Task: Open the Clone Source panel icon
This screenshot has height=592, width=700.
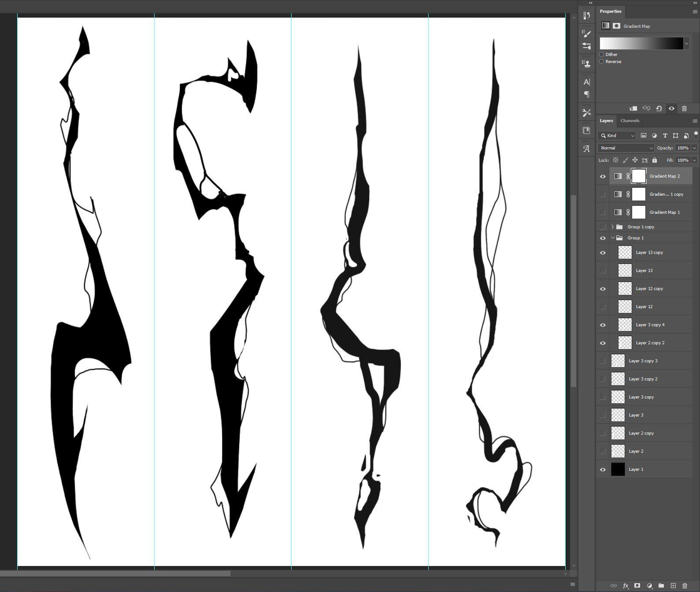Action: pyautogui.click(x=586, y=63)
